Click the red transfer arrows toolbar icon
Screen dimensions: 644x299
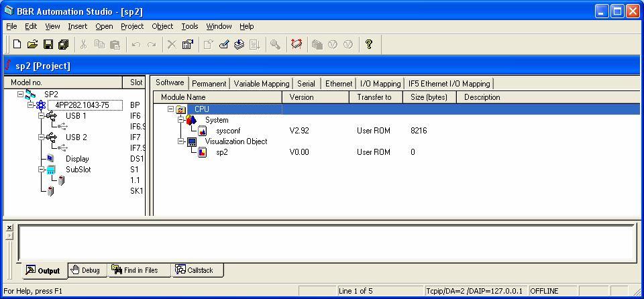[x=296, y=44]
